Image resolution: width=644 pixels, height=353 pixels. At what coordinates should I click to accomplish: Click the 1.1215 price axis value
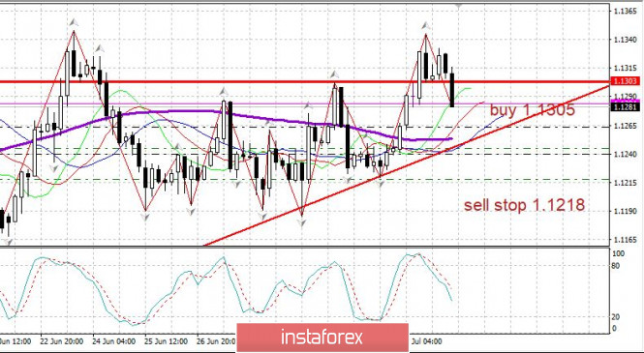tap(626, 183)
